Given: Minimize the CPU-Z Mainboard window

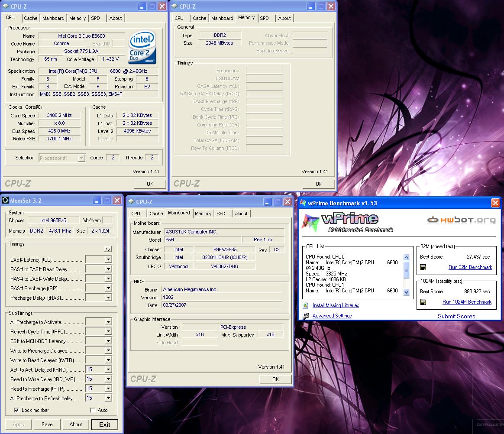Looking at the screenshot, I should (268, 201).
